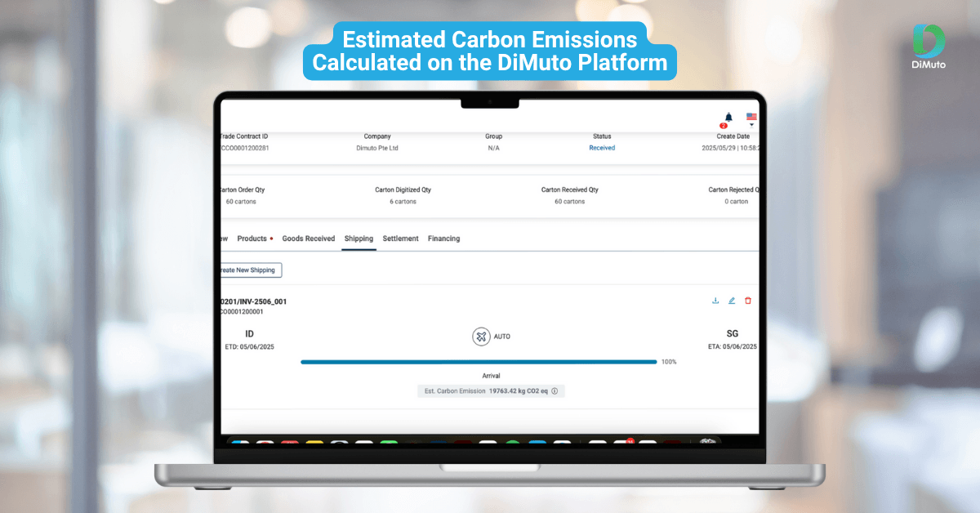Image resolution: width=980 pixels, height=513 pixels.
Task: Click the info icon beside carbon emission value
Action: (x=555, y=391)
